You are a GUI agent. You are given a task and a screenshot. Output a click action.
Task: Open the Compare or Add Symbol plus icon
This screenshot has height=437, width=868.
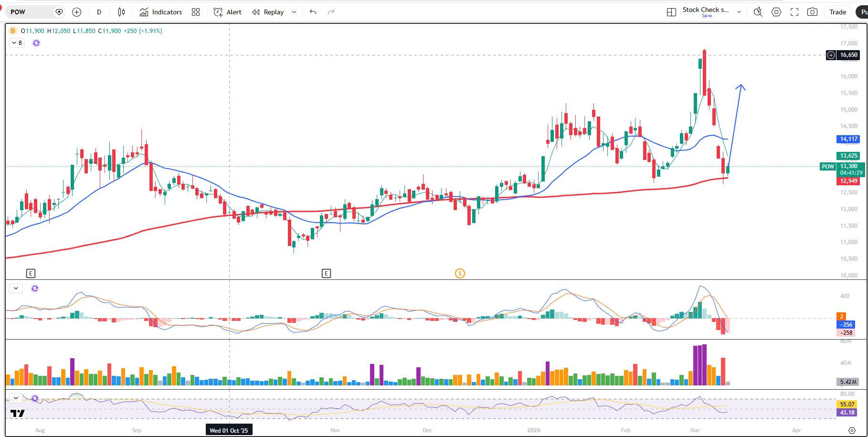click(x=76, y=12)
